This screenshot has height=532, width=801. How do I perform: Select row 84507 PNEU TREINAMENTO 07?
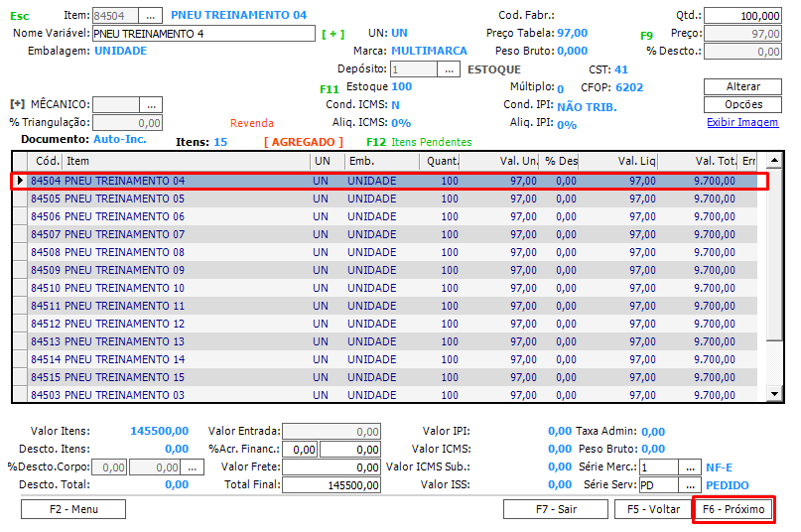(392, 234)
